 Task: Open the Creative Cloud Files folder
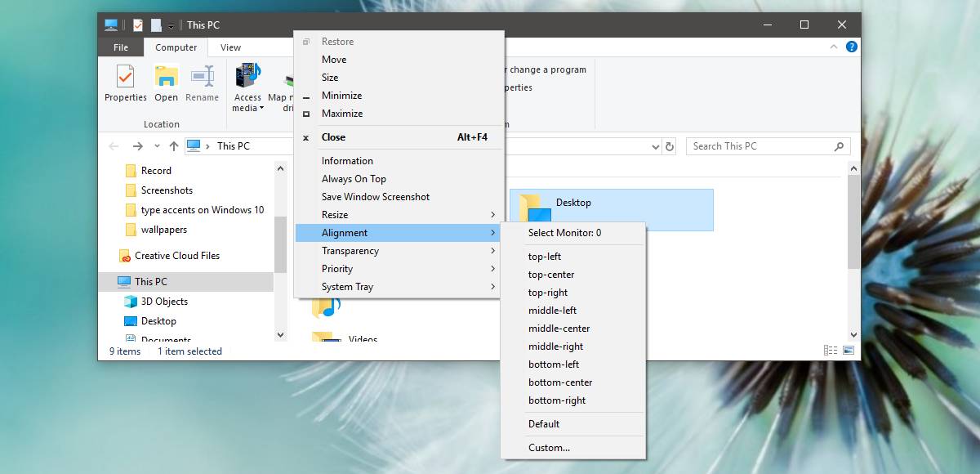click(176, 256)
